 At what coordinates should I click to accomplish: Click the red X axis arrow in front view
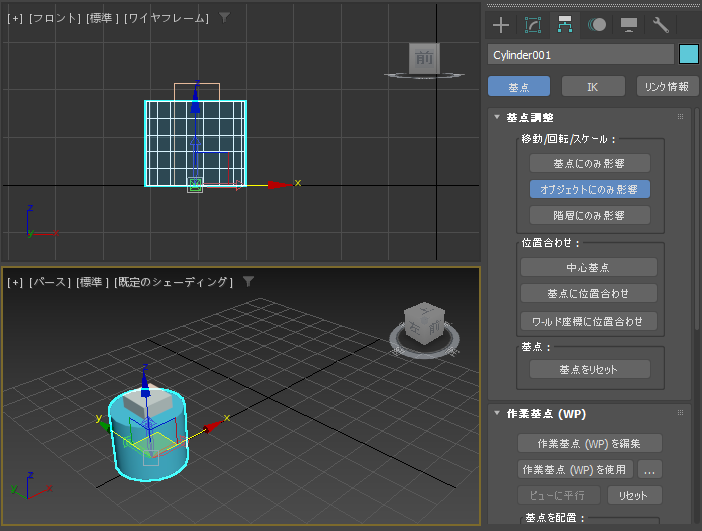point(279,184)
